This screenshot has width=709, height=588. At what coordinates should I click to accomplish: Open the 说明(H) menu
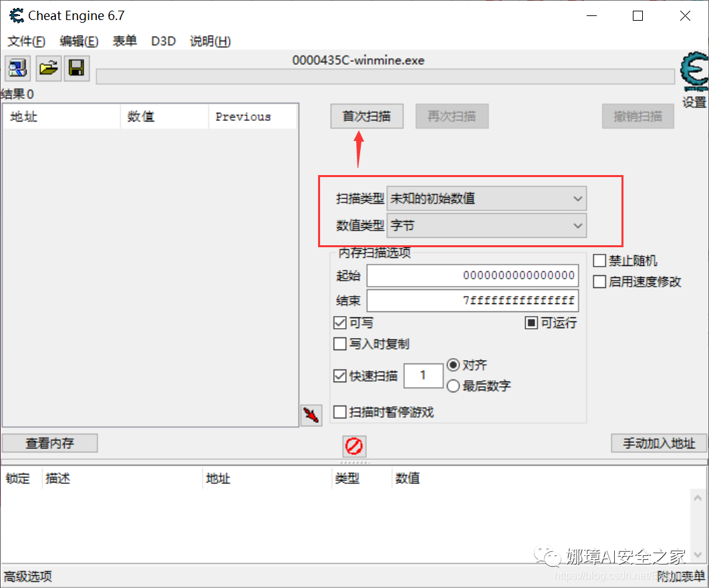[x=210, y=41]
